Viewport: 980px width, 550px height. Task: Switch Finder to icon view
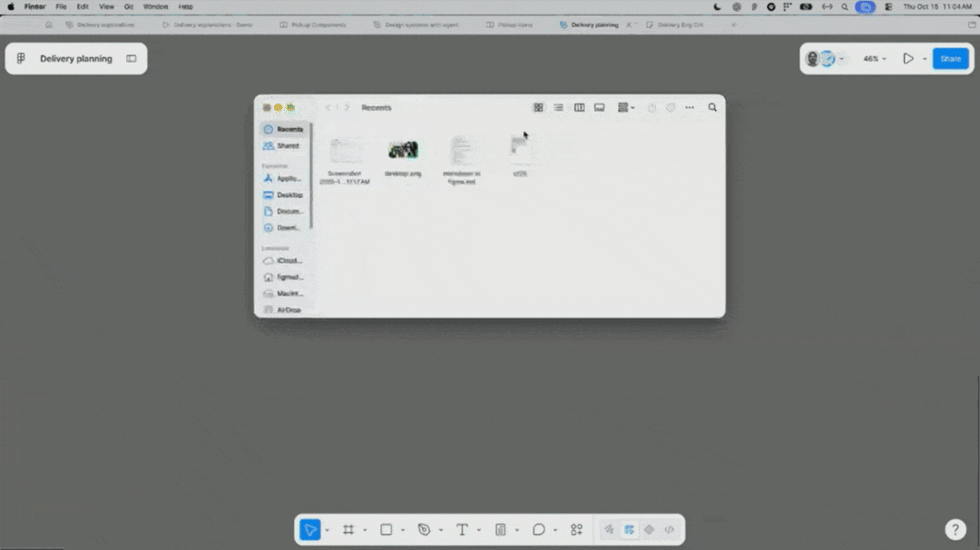(538, 107)
